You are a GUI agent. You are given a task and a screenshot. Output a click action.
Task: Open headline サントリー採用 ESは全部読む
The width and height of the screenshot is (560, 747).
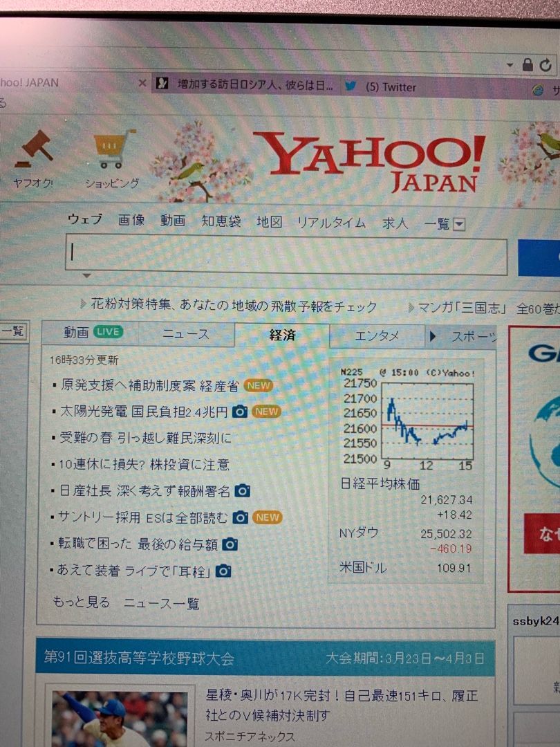click(x=142, y=517)
